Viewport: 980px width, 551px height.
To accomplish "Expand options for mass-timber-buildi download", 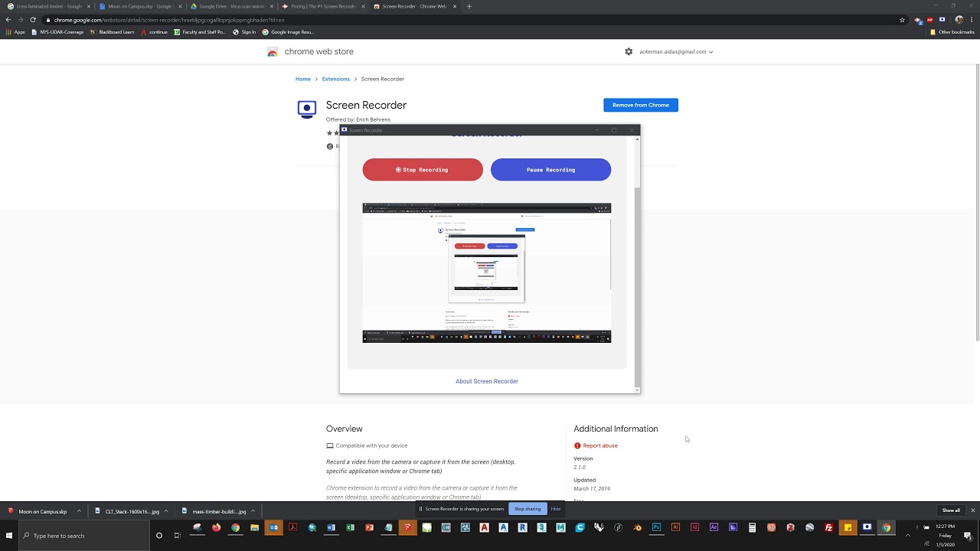I will point(253,510).
